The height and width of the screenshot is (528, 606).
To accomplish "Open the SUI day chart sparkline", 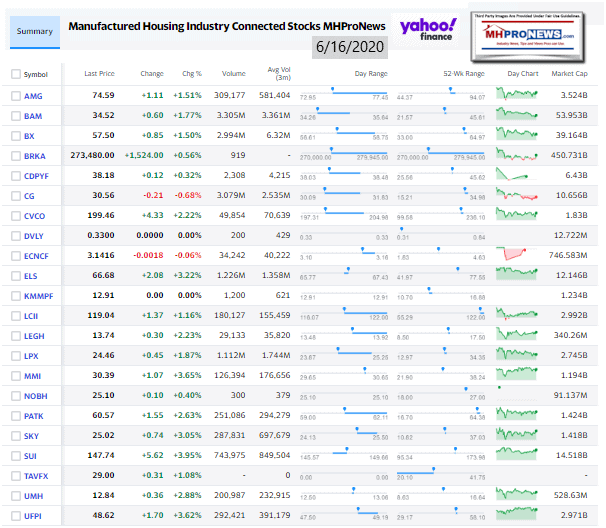I will (x=520, y=455).
